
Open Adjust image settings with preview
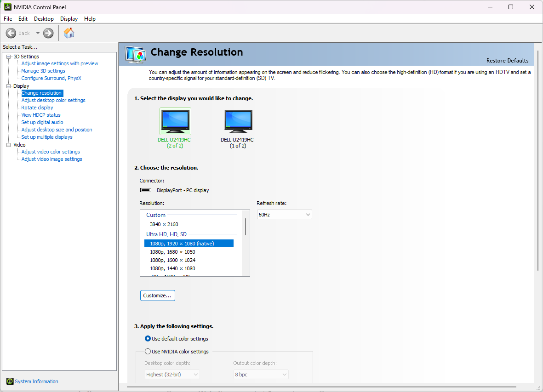point(60,63)
